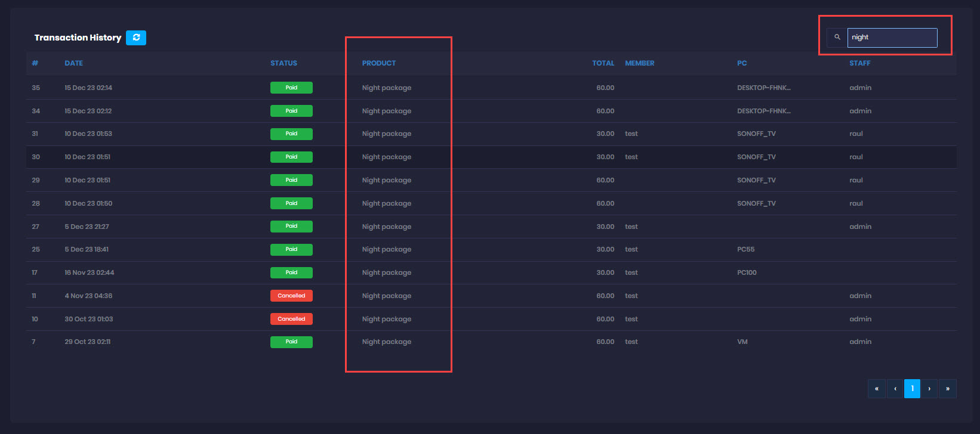Screen dimensions: 980x434
Task: Select Night package in transaction 30 row
Action: [x=387, y=157]
